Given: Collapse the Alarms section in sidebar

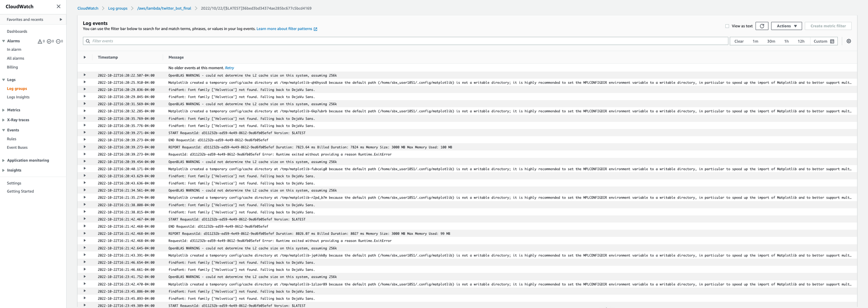Looking at the screenshot, I should [3, 41].
